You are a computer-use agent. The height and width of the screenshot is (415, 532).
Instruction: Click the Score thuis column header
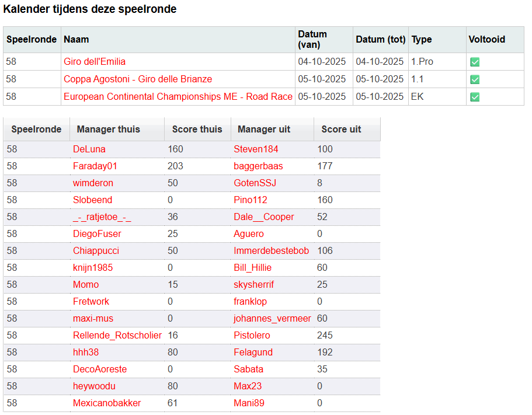(197, 130)
